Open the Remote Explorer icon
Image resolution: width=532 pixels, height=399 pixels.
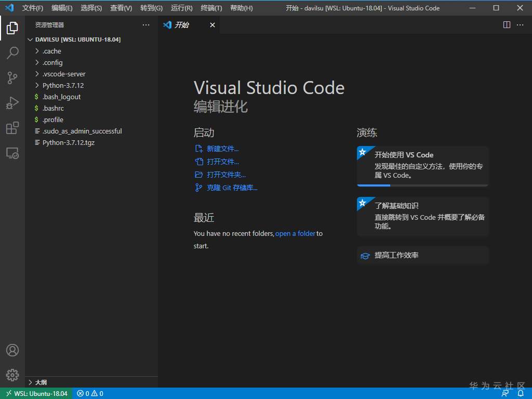coord(12,153)
